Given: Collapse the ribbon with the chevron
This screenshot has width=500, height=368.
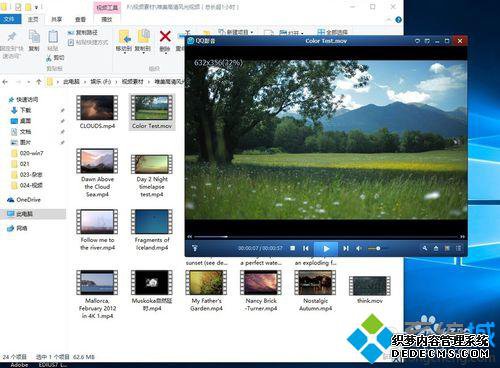Looking at the screenshot, I should (388, 20).
